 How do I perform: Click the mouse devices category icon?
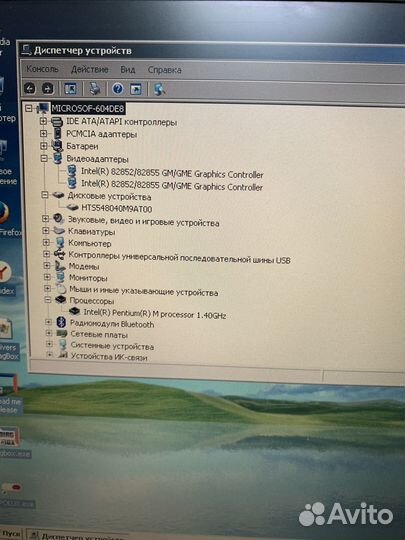[x=61, y=289]
